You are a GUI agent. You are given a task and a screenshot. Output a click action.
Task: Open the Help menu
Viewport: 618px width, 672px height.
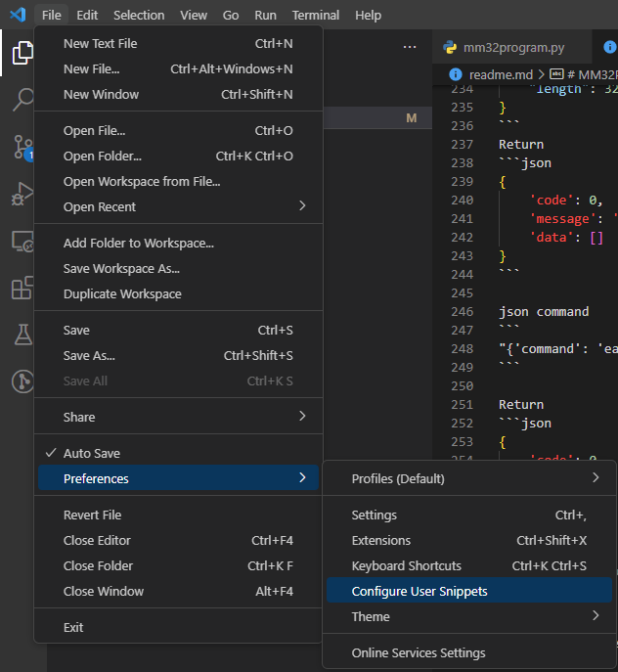coord(368,15)
